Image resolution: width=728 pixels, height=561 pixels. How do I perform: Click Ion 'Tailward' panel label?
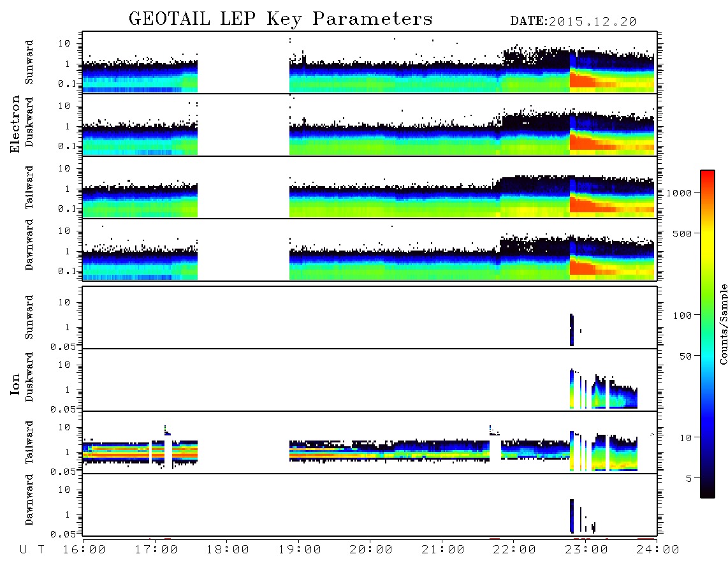[x=29, y=442]
